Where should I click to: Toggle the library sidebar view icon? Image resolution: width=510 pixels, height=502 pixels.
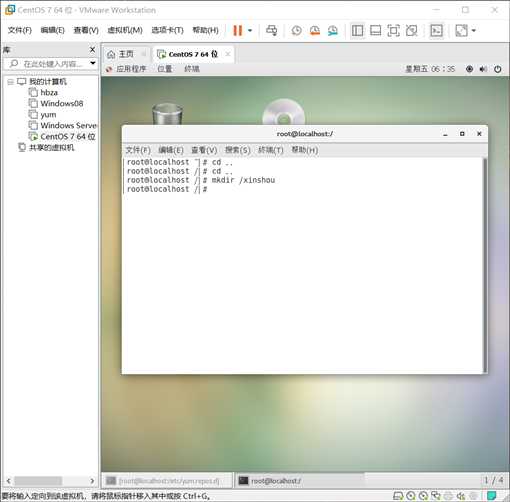(357, 31)
